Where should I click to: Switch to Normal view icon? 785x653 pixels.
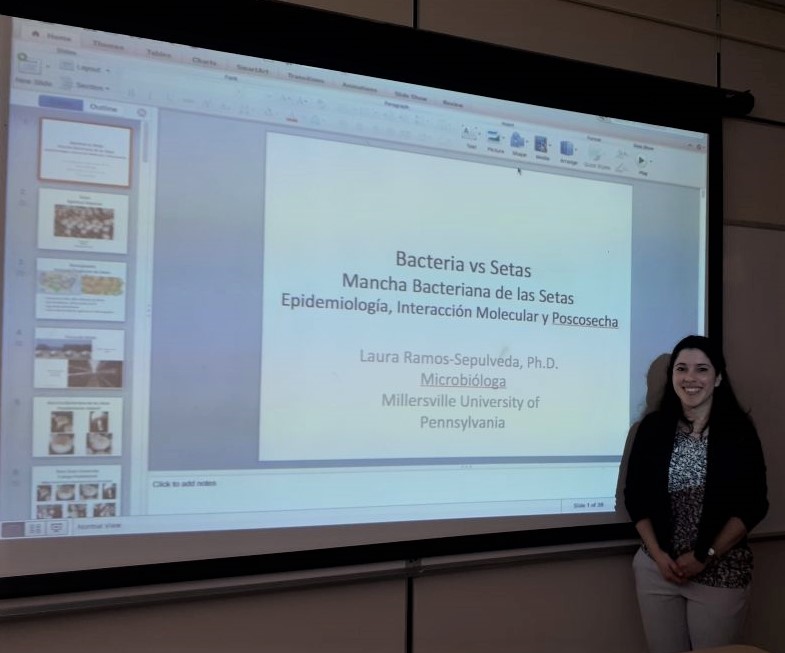tap(13, 529)
